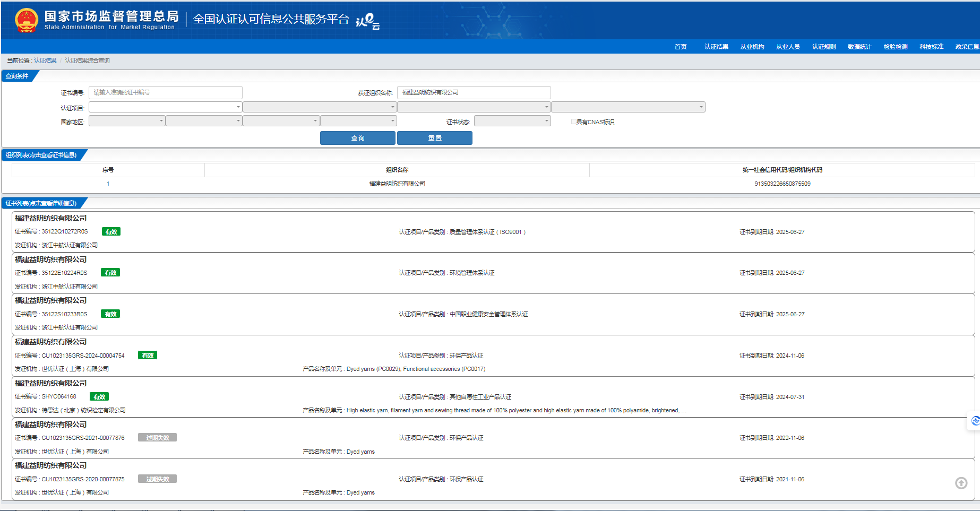This screenshot has width=980, height=511.
Task: Click 特思达（北京）纺织检定有限公司 issuer text
Action: tap(83, 410)
